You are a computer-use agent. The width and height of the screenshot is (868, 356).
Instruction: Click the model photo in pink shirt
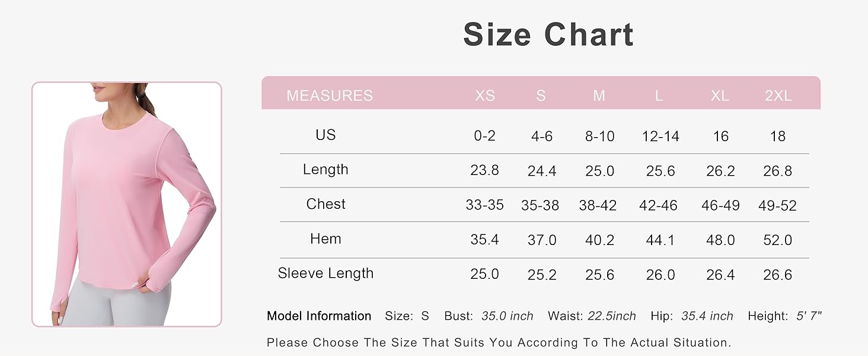tap(126, 204)
